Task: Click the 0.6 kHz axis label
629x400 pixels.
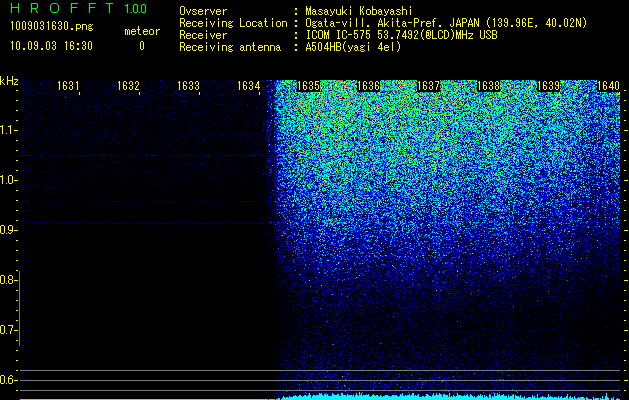Action: click(7, 380)
